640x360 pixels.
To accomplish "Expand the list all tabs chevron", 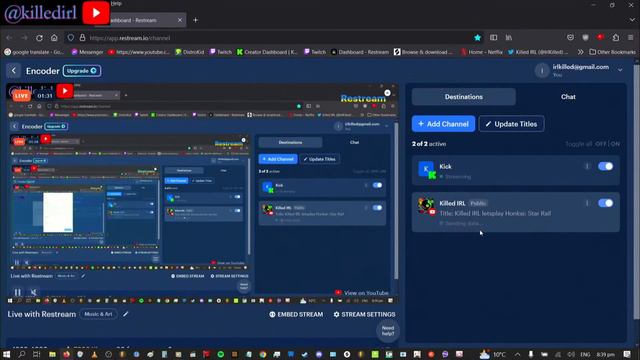I will 631,20.
